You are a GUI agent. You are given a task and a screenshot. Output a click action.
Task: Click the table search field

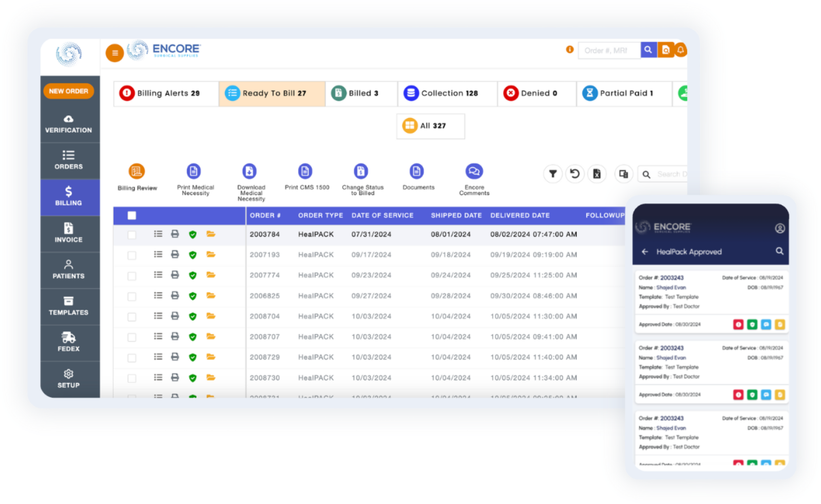(x=663, y=175)
